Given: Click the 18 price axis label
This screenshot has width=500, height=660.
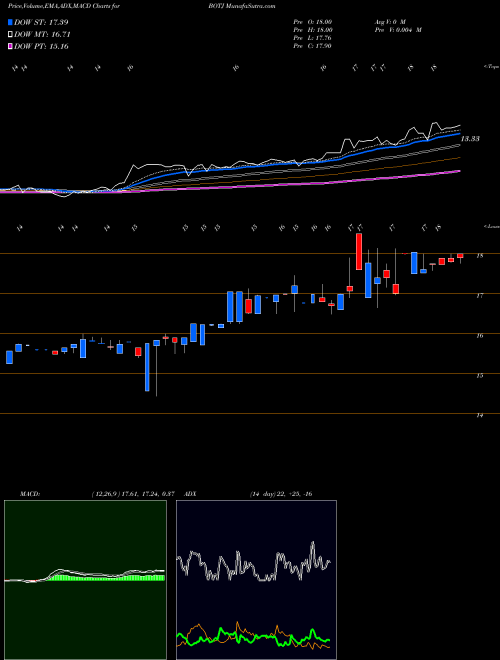Looking at the screenshot, I should coord(479,255).
